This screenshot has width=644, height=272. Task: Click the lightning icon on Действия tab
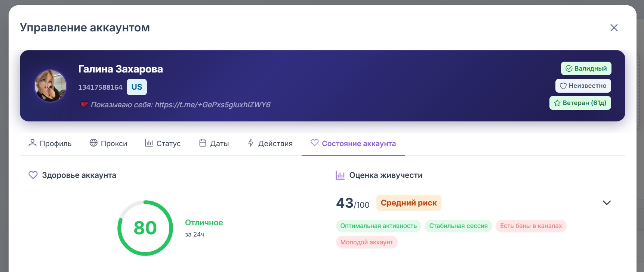coord(251,143)
